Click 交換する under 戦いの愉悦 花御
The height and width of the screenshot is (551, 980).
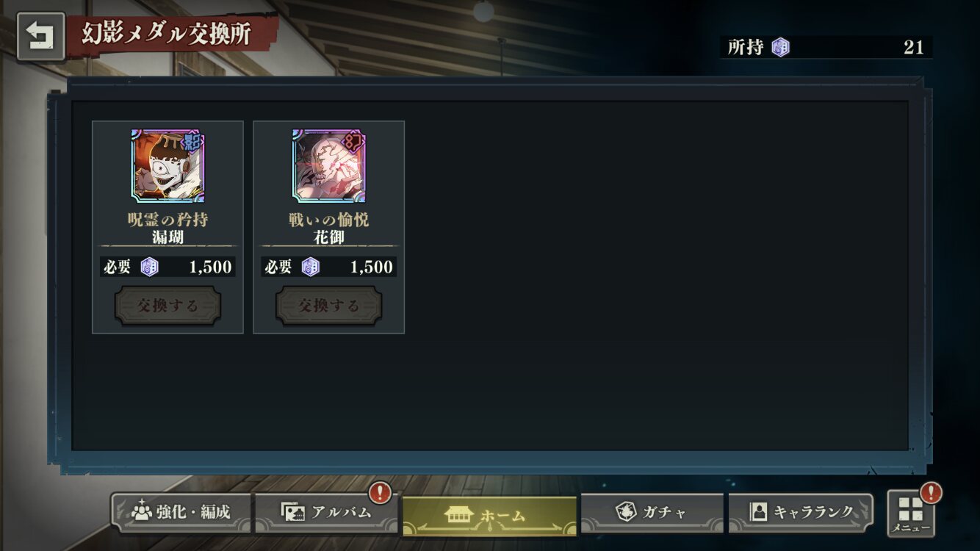tap(328, 306)
